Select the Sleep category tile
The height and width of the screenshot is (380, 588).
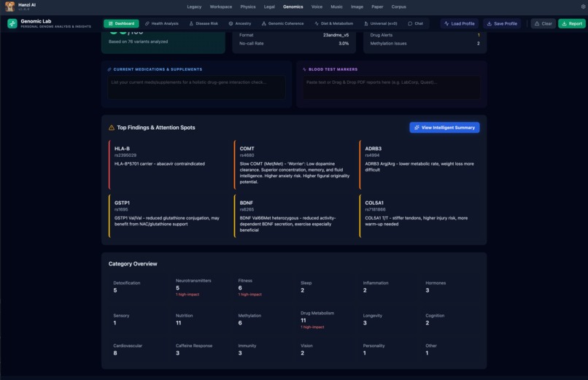point(325,287)
